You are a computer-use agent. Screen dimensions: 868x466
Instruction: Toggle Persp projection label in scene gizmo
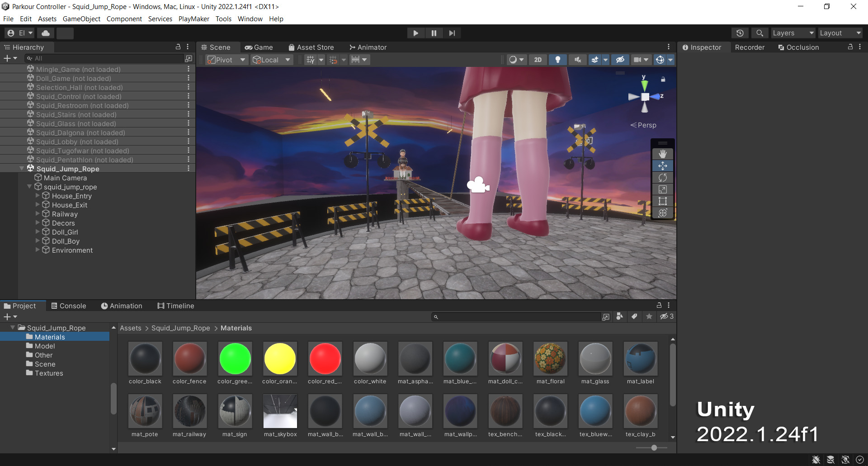[643, 125]
